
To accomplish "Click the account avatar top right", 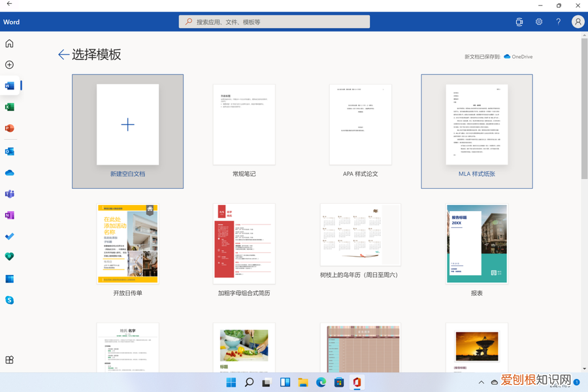I will [578, 22].
